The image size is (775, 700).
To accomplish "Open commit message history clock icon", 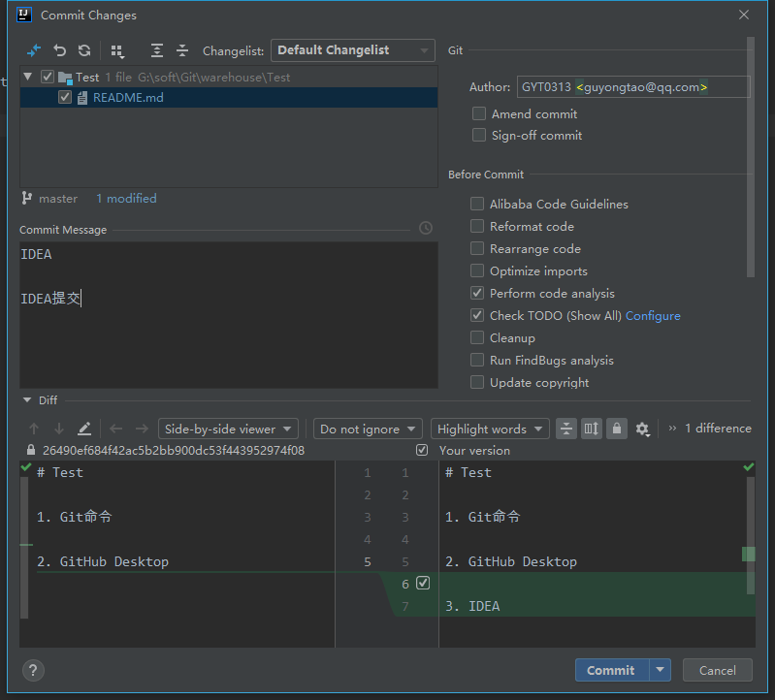I will coord(426,228).
